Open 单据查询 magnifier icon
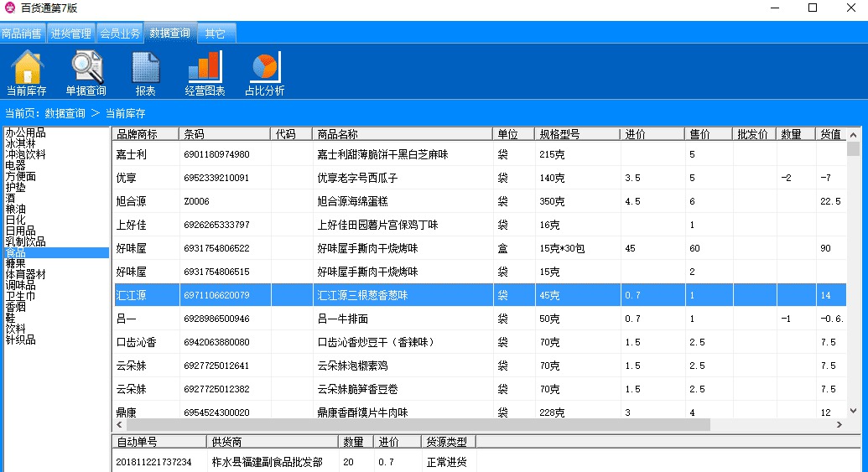 coord(86,72)
